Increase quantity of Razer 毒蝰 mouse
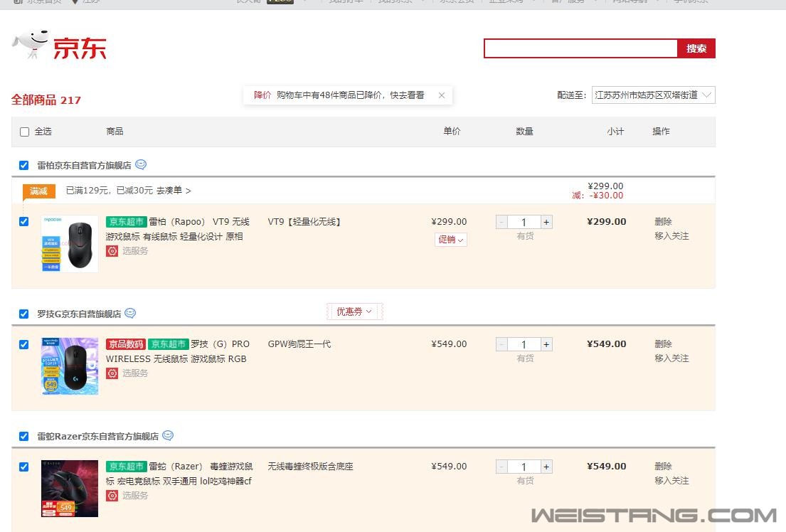This screenshot has width=786, height=532. (546, 467)
